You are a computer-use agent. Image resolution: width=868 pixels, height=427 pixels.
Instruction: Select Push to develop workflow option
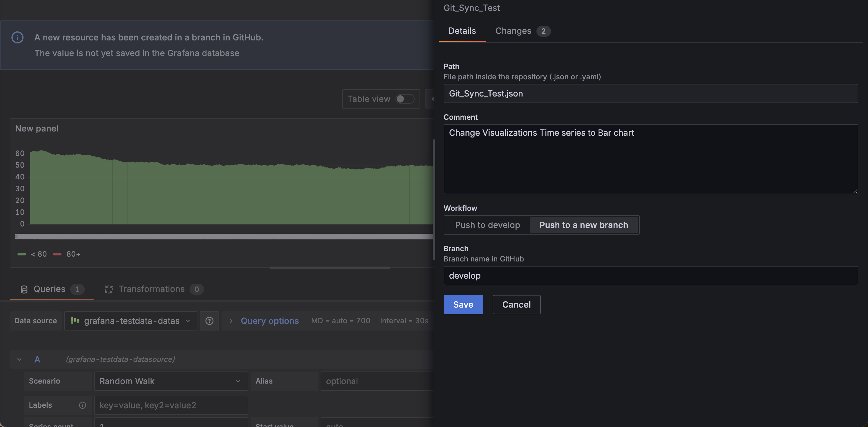tap(487, 225)
